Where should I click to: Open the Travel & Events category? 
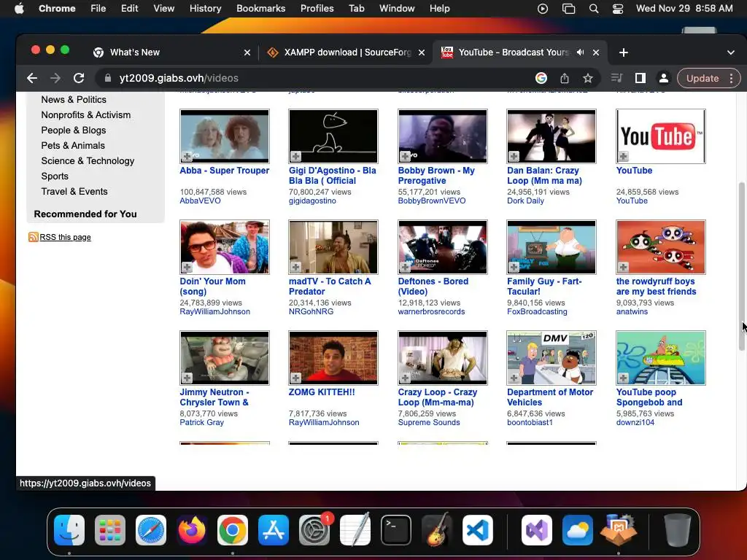click(74, 192)
